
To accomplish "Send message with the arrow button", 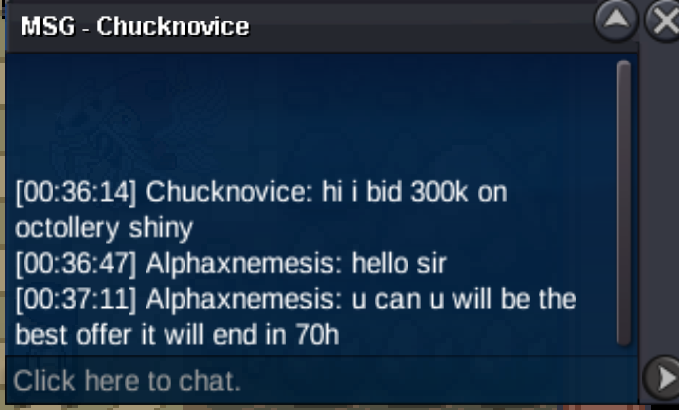I will (663, 379).
